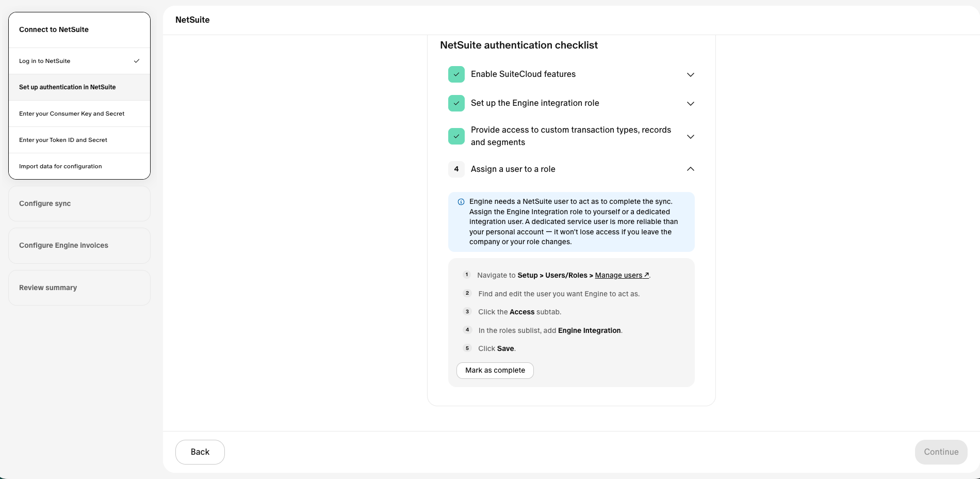Screen dimensions: 980x479
Task: Go to Enter your Consumer Key and Secret
Action: (x=79, y=114)
